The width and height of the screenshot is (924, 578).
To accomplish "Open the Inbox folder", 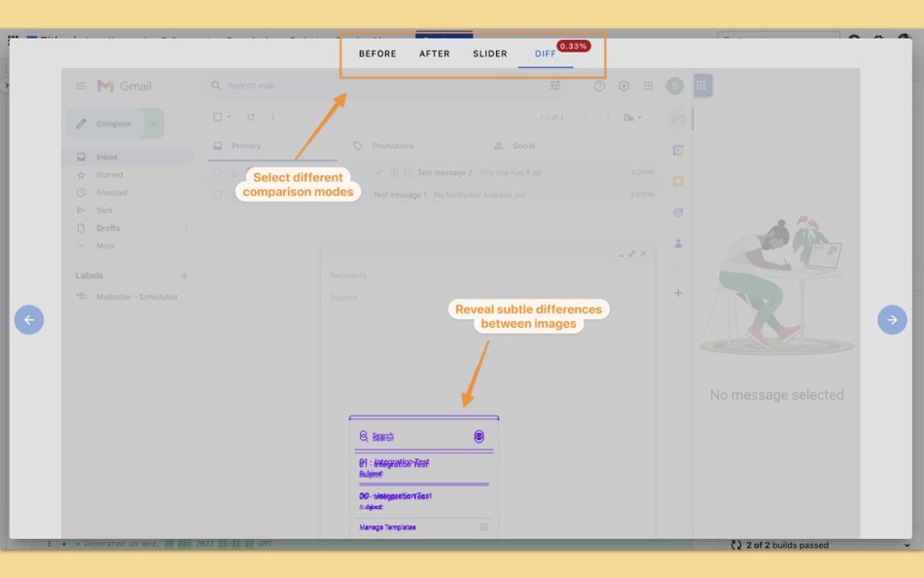I will pyautogui.click(x=127, y=157).
